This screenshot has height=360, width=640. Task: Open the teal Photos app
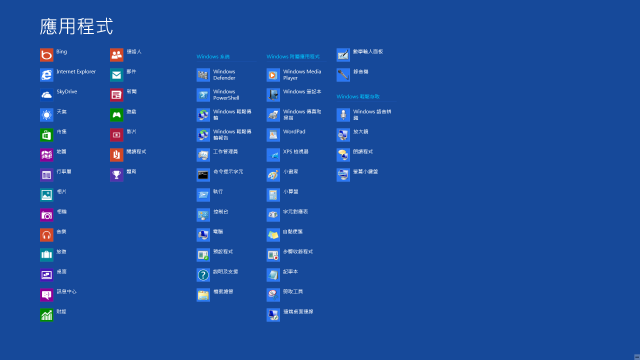coord(47,195)
